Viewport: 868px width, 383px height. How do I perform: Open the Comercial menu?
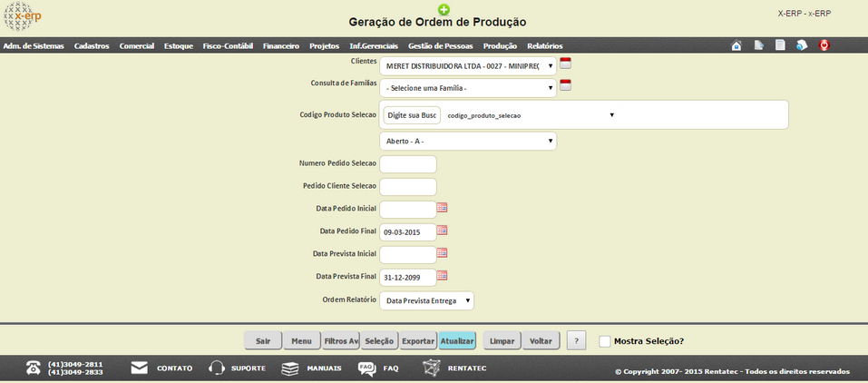click(137, 46)
